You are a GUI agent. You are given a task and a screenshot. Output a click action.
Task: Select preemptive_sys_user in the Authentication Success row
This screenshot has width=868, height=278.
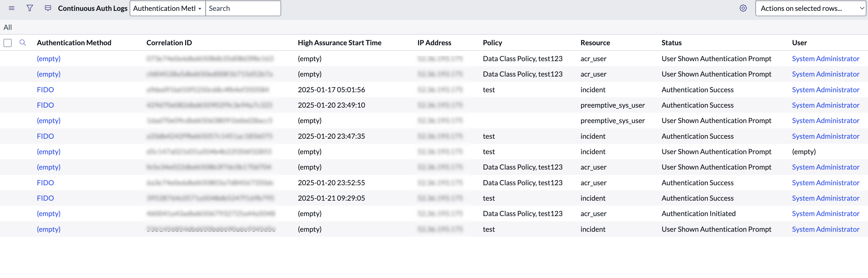(x=612, y=105)
